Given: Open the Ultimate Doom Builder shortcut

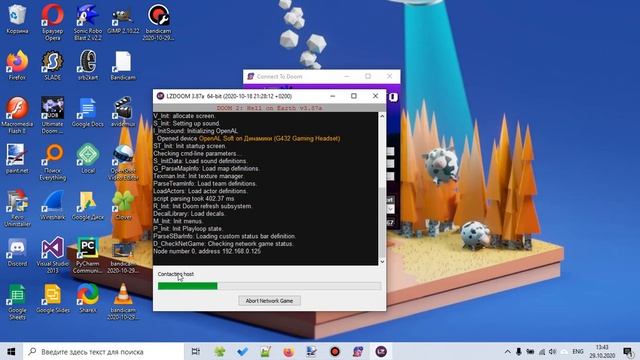Looking at the screenshot, I should click(x=53, y=116).
